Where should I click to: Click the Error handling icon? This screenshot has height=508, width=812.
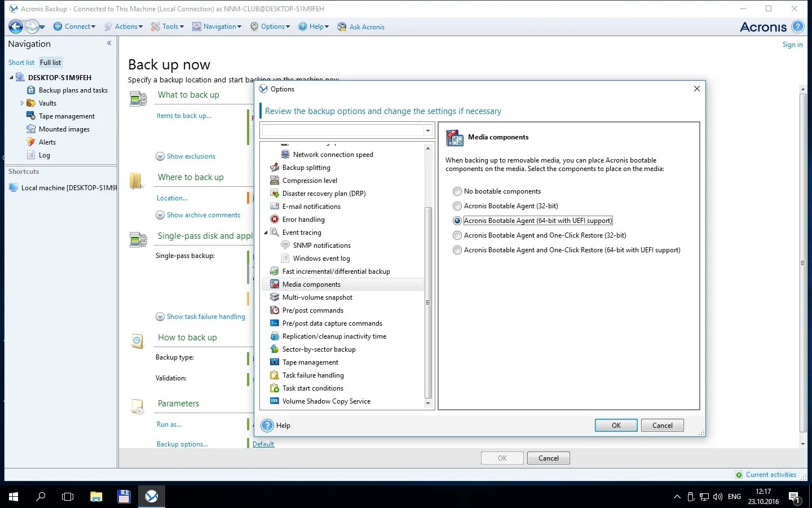(275, 219)
